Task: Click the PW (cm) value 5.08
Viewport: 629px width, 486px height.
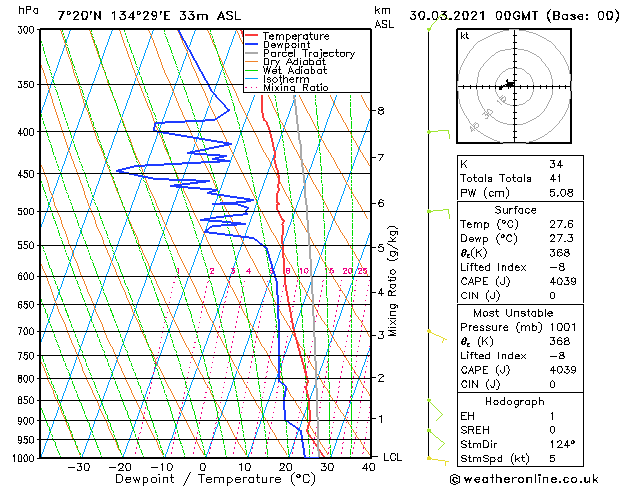Action: (561, 193)
